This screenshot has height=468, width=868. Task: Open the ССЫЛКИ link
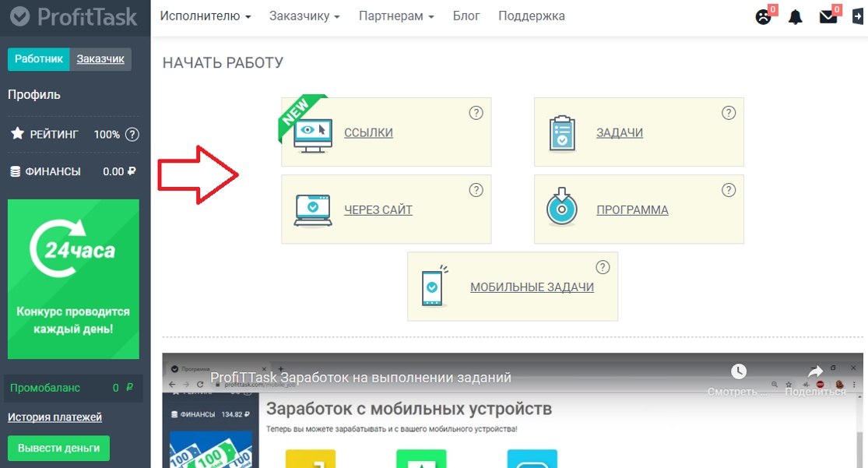(x=369, y=133)
